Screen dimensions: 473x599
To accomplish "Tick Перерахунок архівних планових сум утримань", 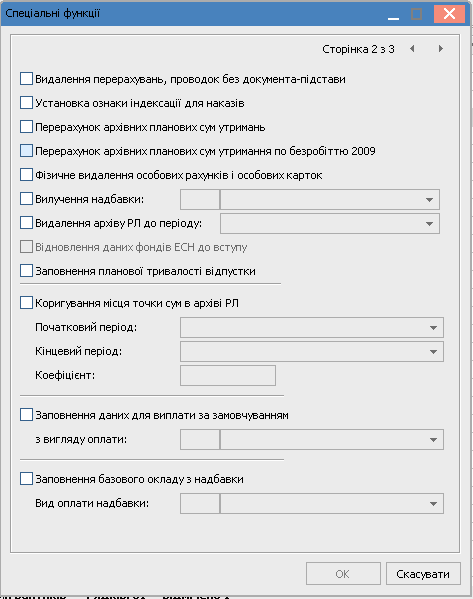I will point(26,127).
